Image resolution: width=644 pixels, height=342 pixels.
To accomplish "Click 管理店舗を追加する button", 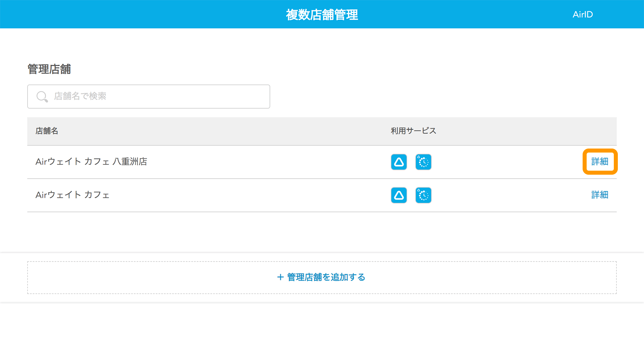I will tap(322, 278).
